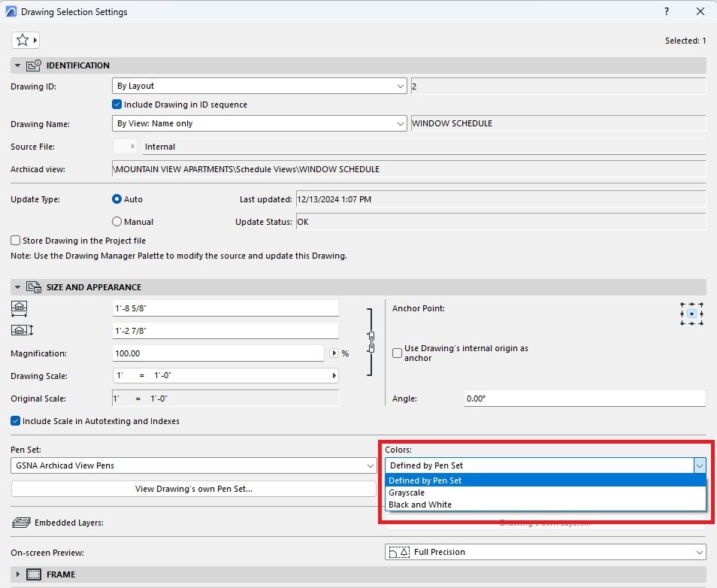Toggle the proportion chain lock icon
717x588 pixels.
(371, 341)
